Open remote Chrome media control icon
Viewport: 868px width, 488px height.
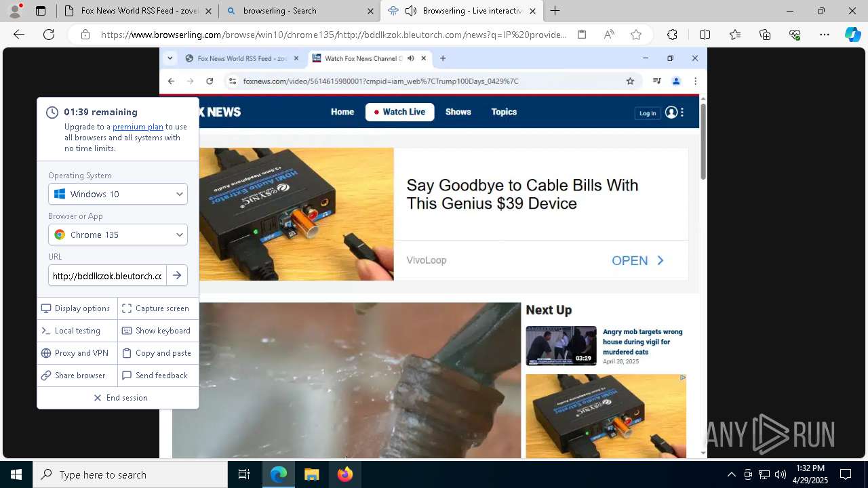[656, 81]
